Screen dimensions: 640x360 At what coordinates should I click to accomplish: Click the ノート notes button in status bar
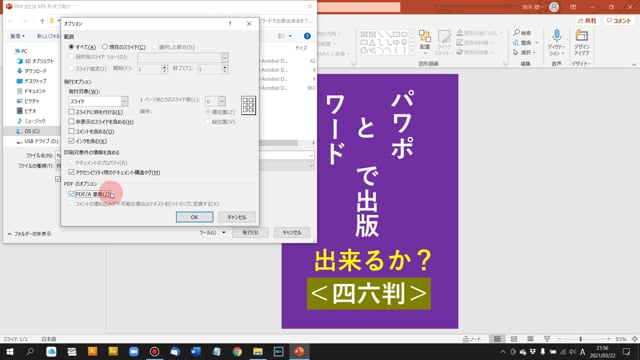click(x=471, y=339)
